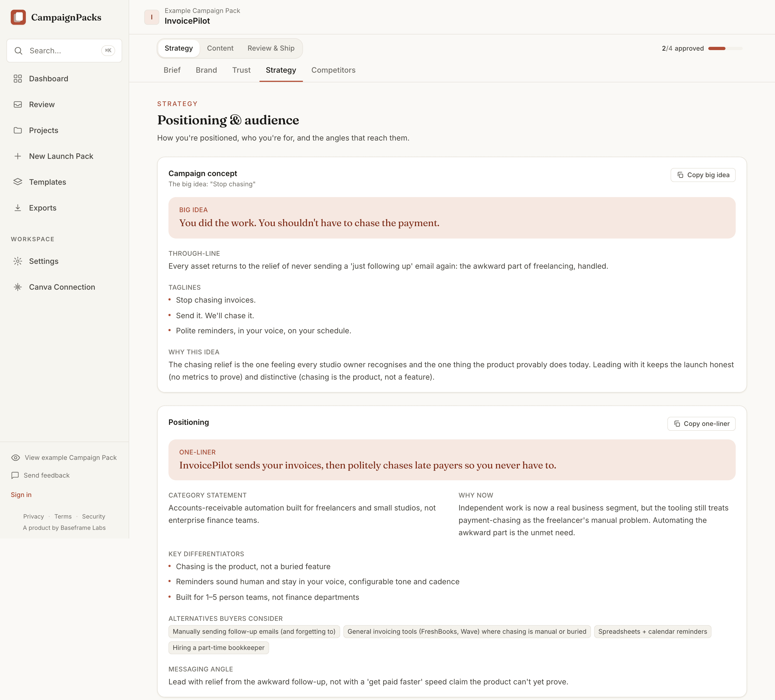Open the Templates section
The width and height of the screenshot is (775, 700).
pyautogui.click(x=64, y=182)
